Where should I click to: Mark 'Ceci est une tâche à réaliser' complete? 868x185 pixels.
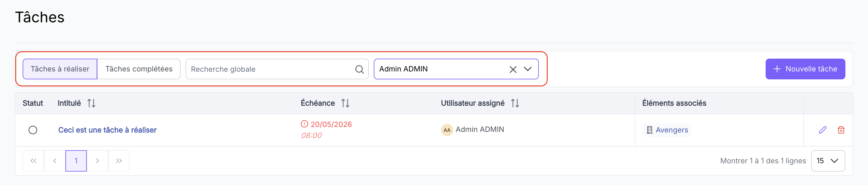pos(33,130)
